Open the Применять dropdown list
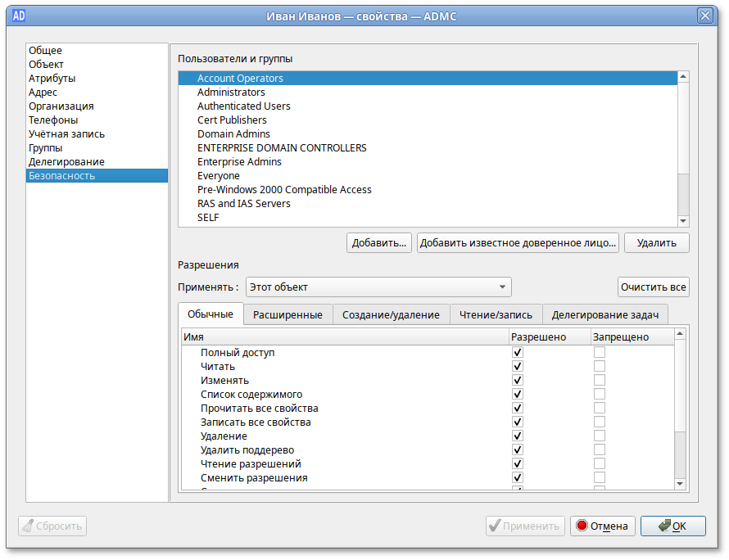 point(378,287)
